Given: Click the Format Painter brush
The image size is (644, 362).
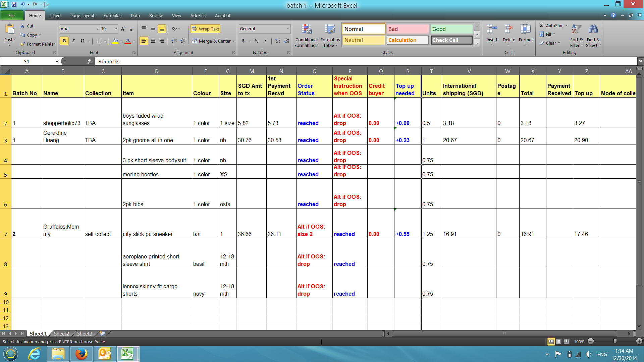Looking at the screenshot, I should [22, 44].
